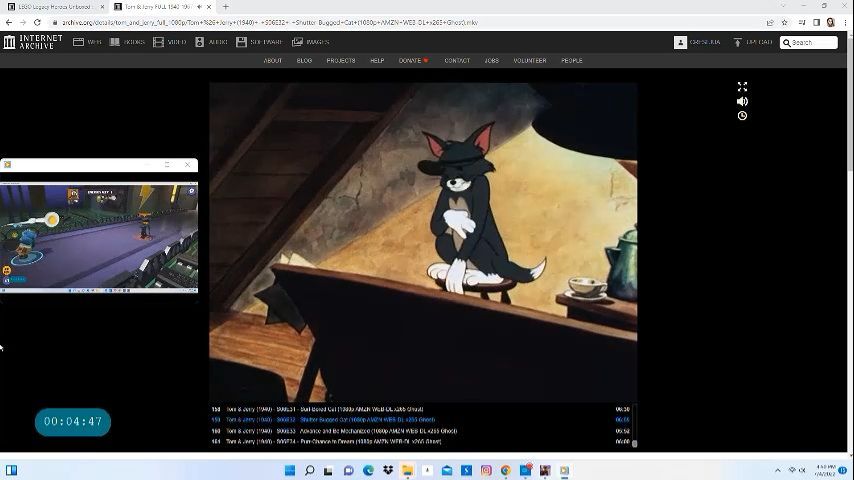Open the browser side panel
Image resolution: width=854 pixels, height=480 pixels.
click(816, 22)
